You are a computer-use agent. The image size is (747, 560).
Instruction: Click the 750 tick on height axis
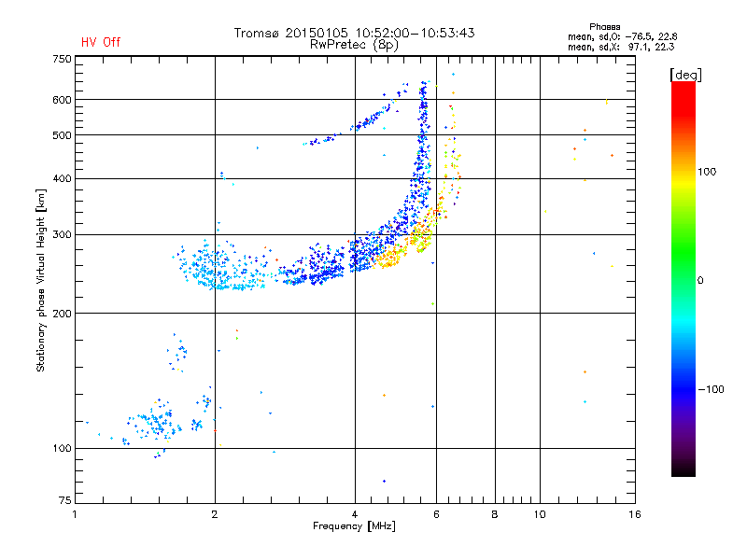tap(62, 59)
